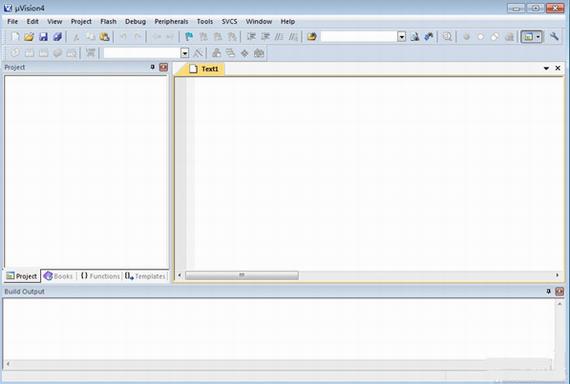Insert a bookmark with blue flag icon
The height and width of the screenshot is (384, 570).
click(x=189, y=37)
